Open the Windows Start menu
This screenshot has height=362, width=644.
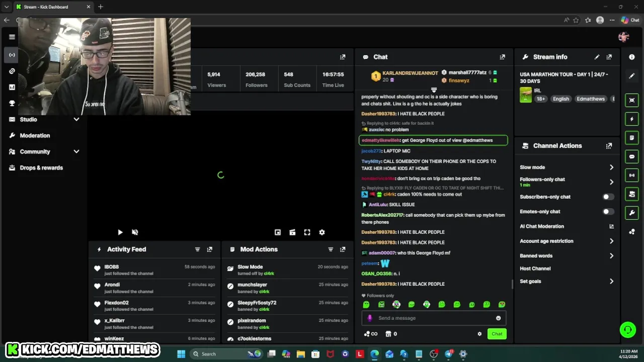coord(181,354)
